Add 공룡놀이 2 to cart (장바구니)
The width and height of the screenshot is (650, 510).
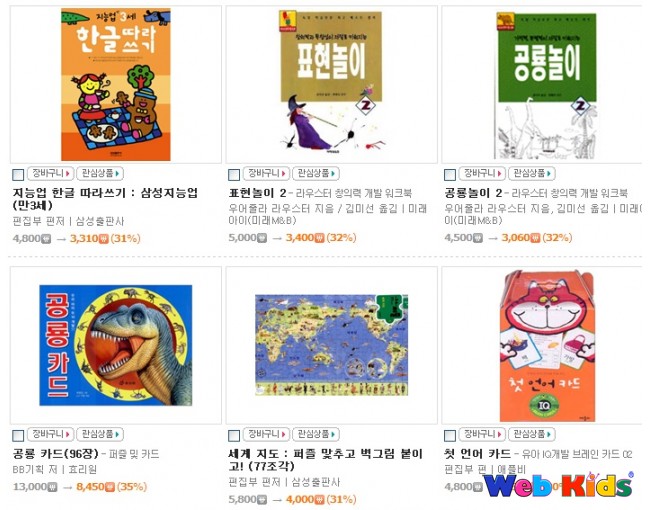coord(482,173)
